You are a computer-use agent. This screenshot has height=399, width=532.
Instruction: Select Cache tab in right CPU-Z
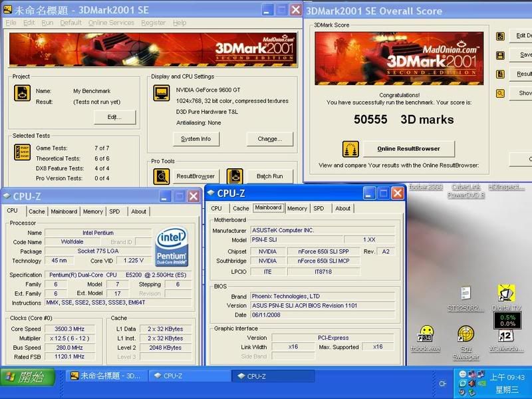[241, 208]
